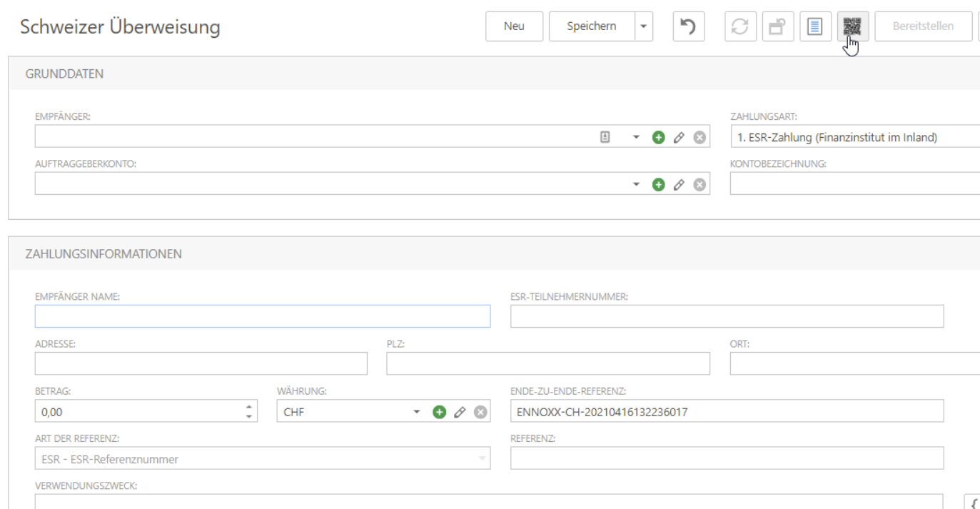The width and height of the screenshot is (980, 509).
Task: Click the pencil edit icon for Empfänger
Action: click(x=679, y=137)
